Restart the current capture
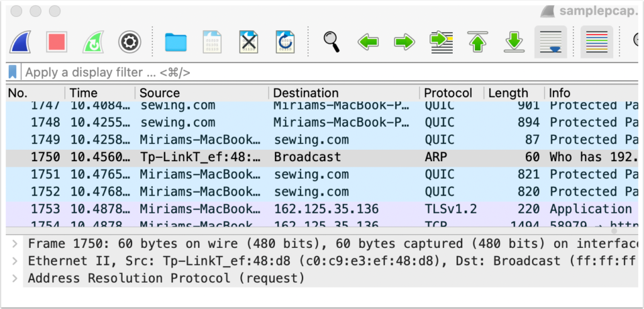The width and height of the screenshot is (644, 309). (x=93, y=42)
